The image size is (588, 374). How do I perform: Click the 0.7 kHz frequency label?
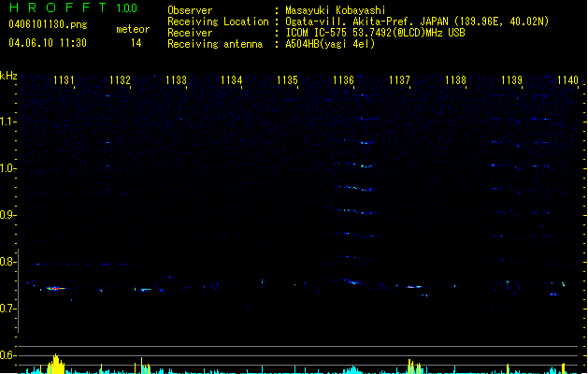[7, 309]
